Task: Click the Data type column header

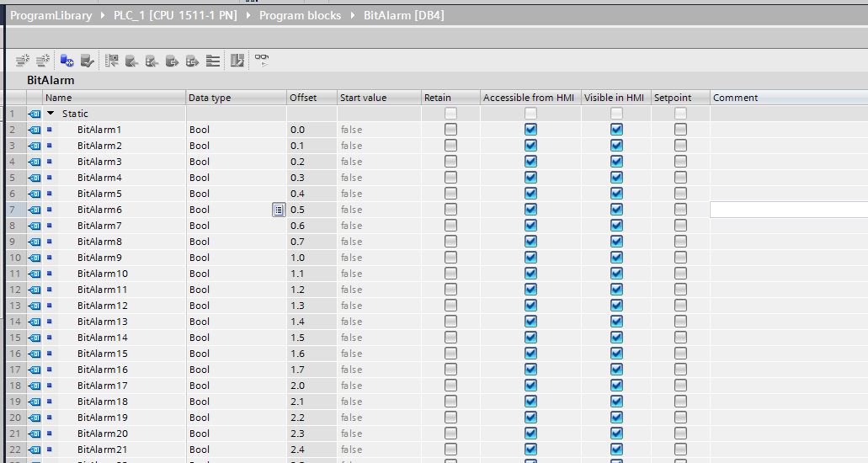Action: coord(210,98)
